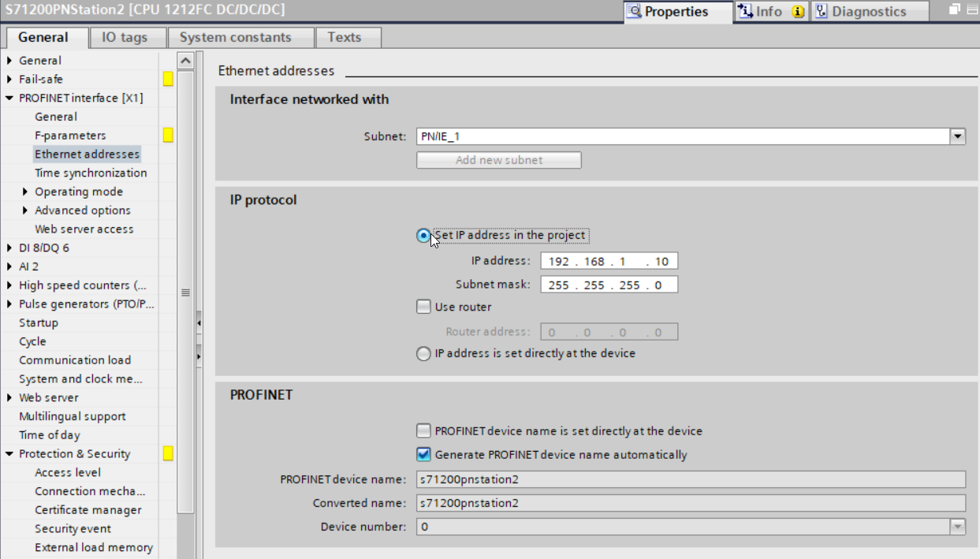Viewport: 980px width, 559px height.
Task: Expand the Operating mode node
Action: point(26,192)
